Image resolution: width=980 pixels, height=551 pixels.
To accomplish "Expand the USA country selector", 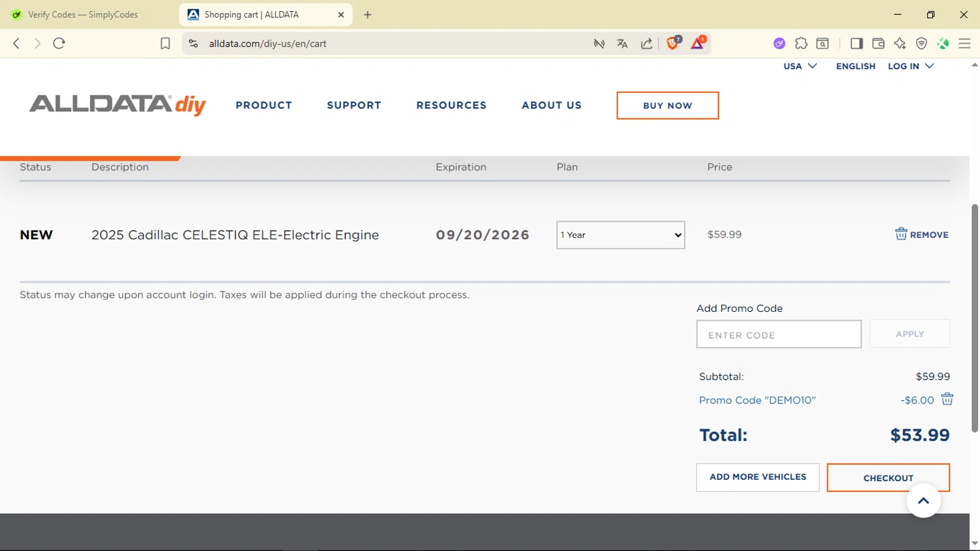I will click(800, 66).
